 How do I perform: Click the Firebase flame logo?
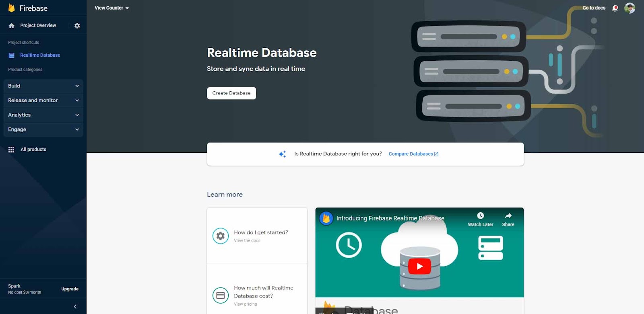11,8
